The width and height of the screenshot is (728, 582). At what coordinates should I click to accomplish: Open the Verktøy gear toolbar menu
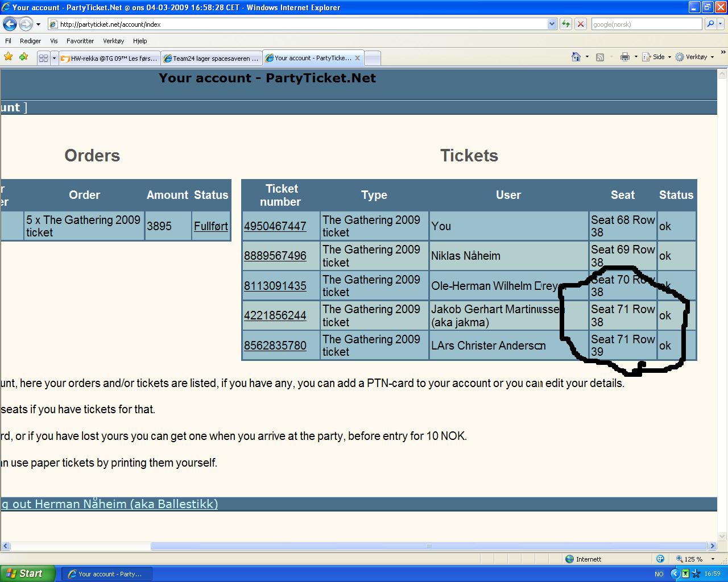coord(694,57)
